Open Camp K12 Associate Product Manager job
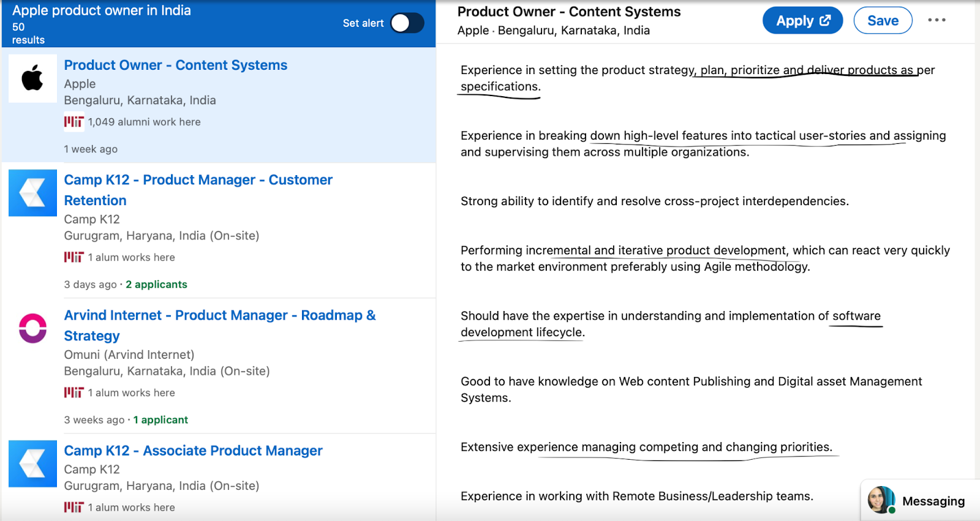Viewport: 980px width, 521px height. point(193,451)
